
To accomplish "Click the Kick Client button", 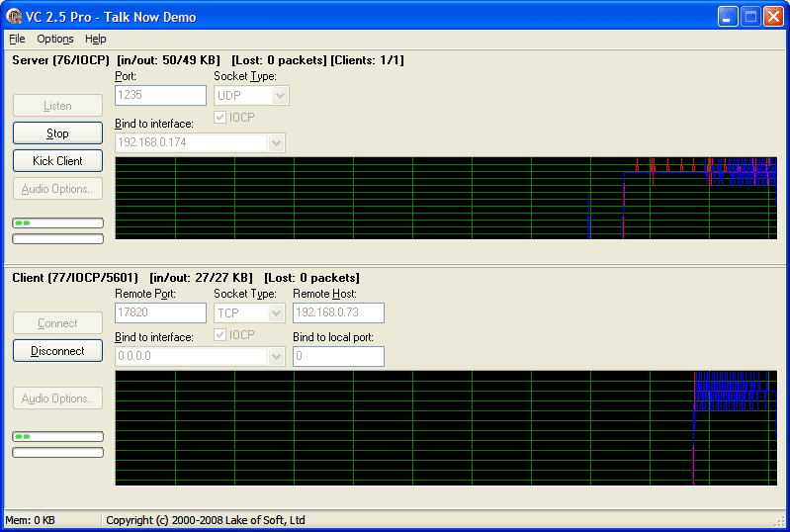I will point(57,161).
